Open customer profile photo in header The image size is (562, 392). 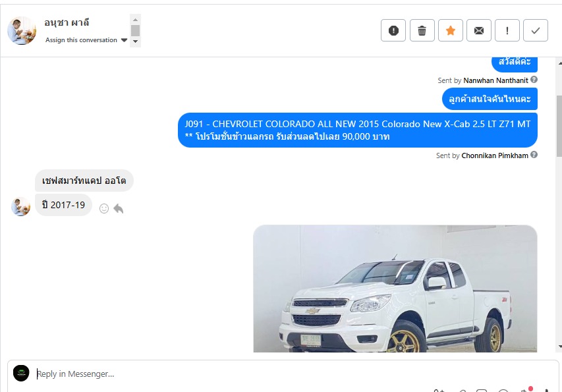22,30
